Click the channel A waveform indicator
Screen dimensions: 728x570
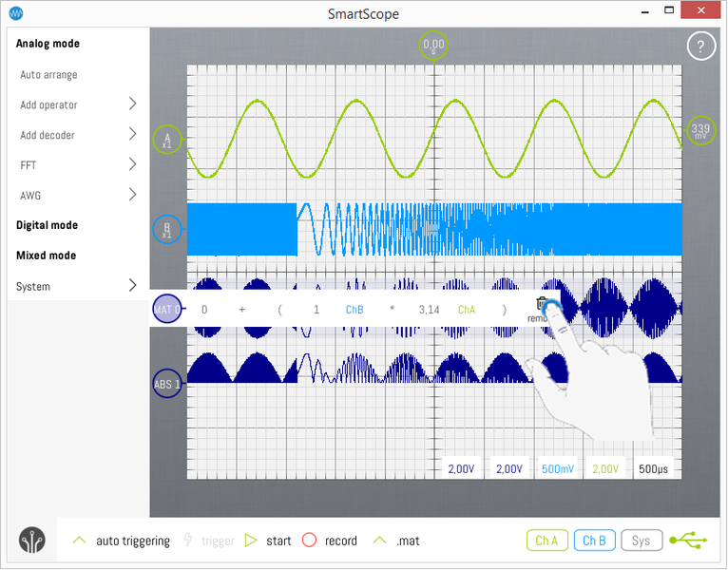click(166, 140)
